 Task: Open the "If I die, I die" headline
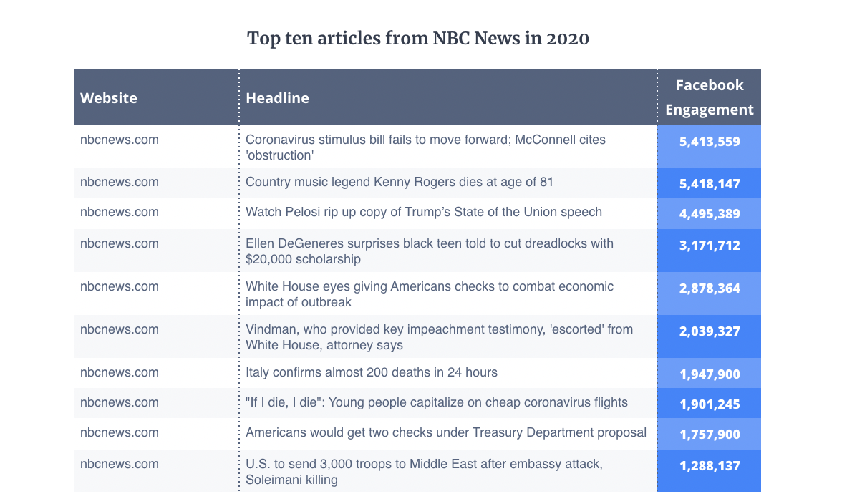(436, 403)
